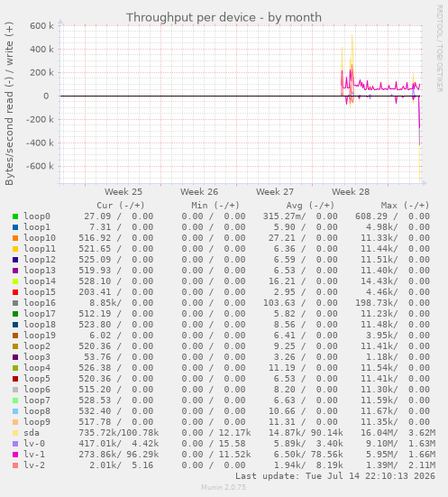Viewport: 448px width, 497px height.
Task: Select the loop5 device label
Action: coord(37,379)
